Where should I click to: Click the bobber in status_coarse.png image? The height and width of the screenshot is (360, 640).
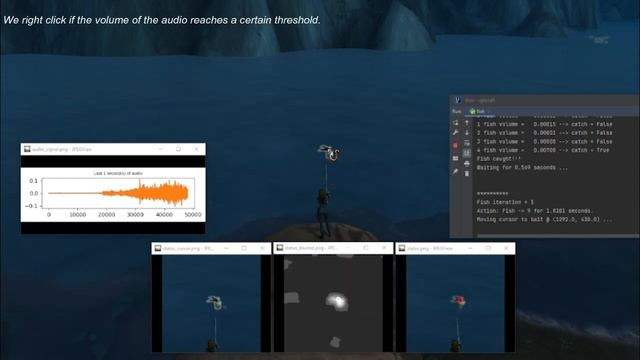click(215, 302)
